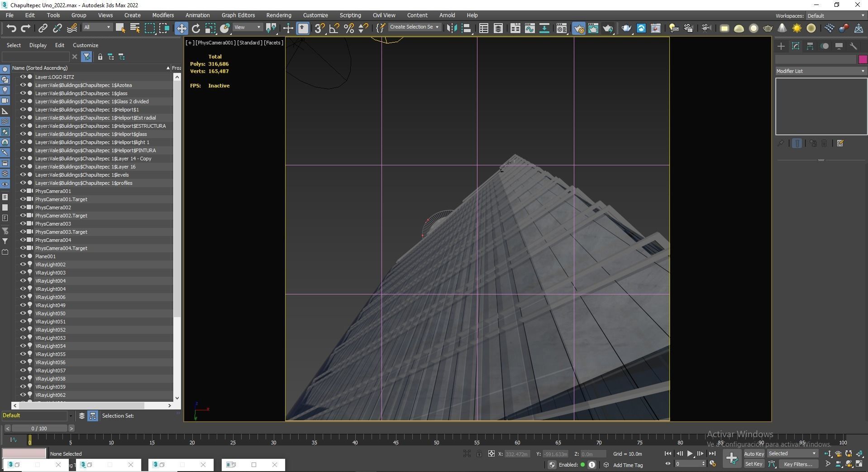The height and width of the screenshot is (472, 868).
Task: Open the Modify command panel tab
Action: pos(795,46)
